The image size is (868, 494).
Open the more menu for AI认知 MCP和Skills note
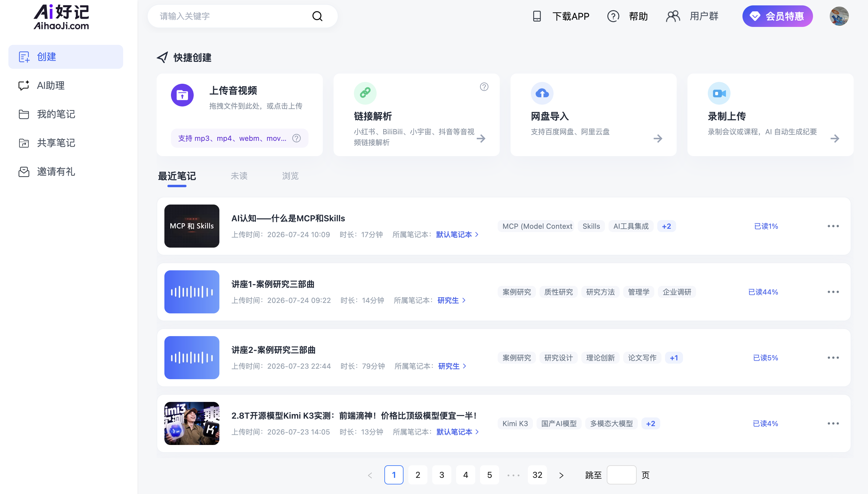pos(833,226)
